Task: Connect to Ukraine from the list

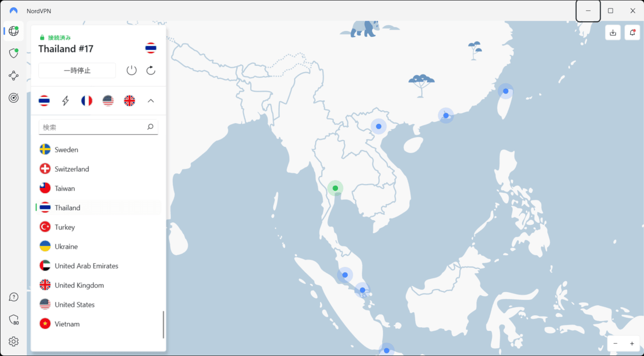Action: pos(99,247)
